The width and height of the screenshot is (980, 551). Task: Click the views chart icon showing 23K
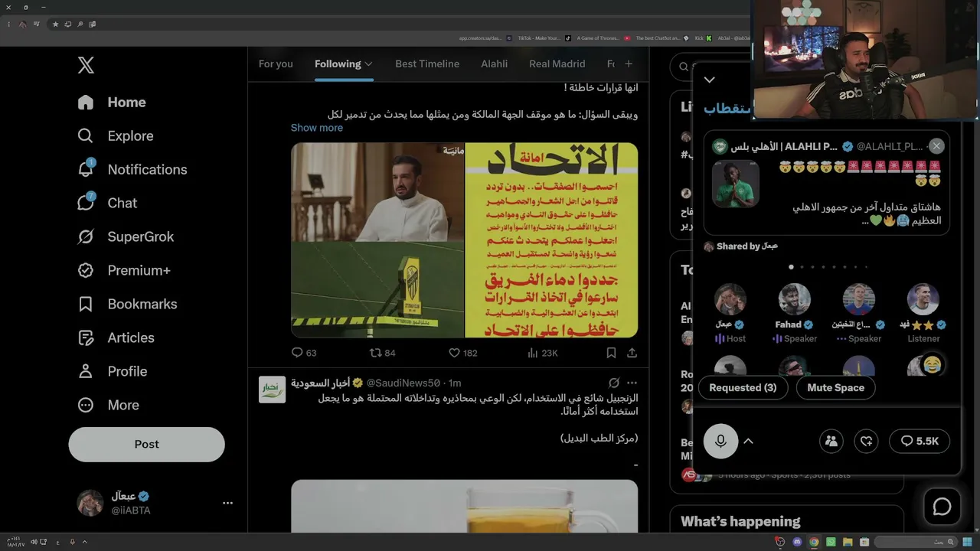(x=533, y=353)
